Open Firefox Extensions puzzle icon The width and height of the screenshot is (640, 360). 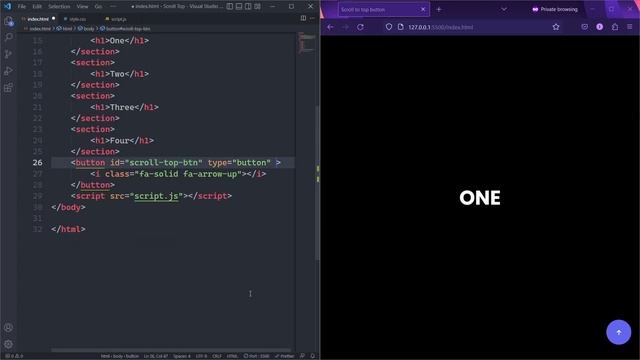click(615, 27)
